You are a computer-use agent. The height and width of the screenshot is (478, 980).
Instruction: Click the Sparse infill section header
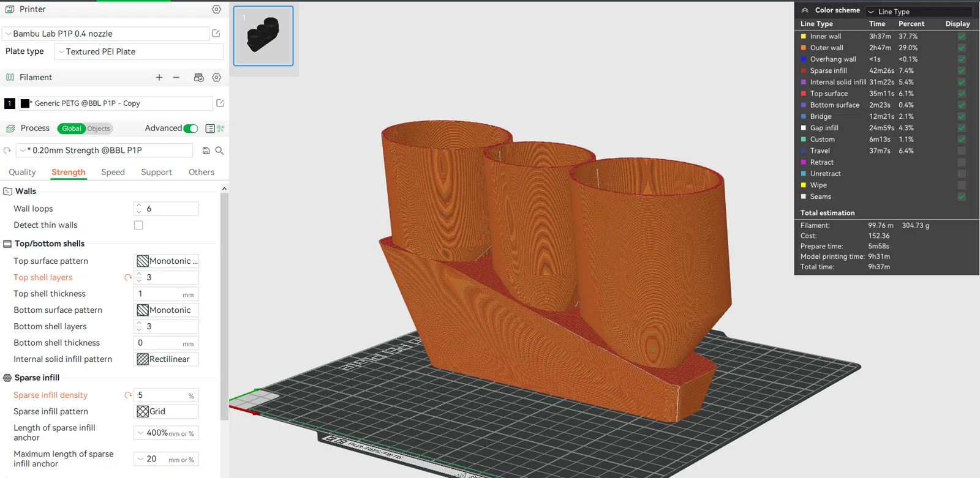click(37, 378)
